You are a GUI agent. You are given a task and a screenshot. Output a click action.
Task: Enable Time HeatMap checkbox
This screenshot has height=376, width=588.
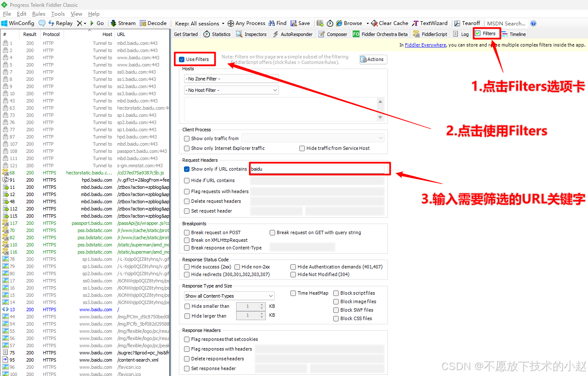pyautogui.click(x=293, y=293)
